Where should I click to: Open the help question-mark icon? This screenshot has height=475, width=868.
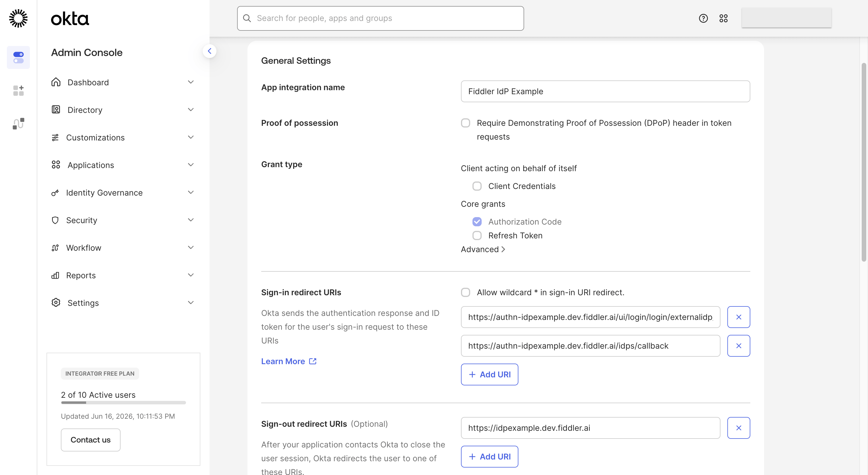click(703, 18)
